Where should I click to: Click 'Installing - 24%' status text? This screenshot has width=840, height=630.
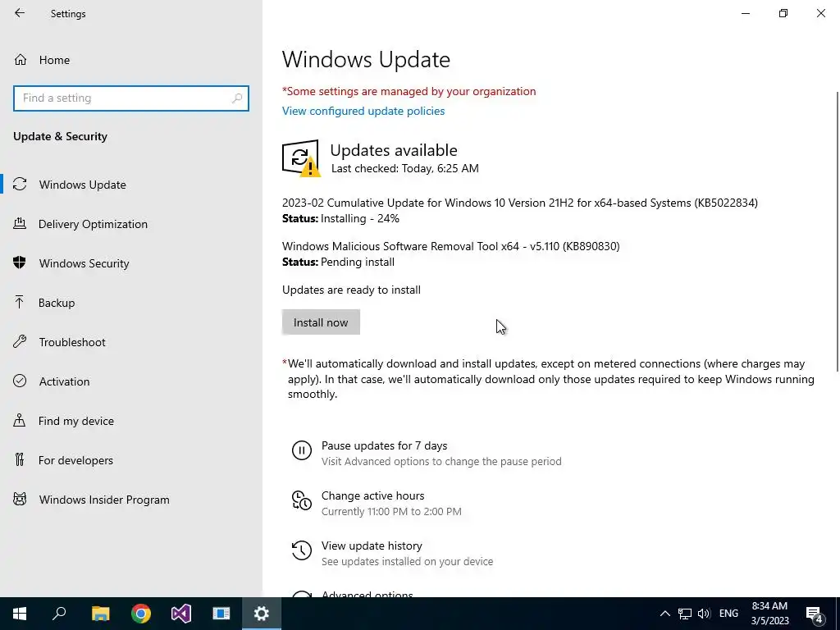click(x=359, y=218)
